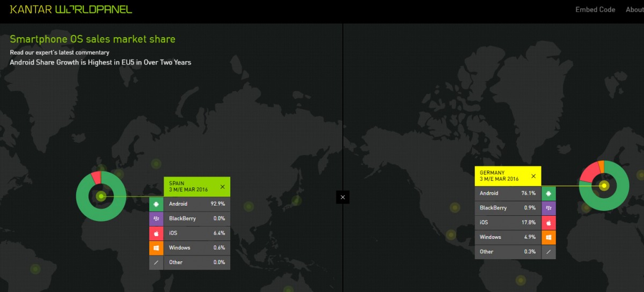This screenshot has width=644, height=292.
Task: Click the Android icon in Germany panel
Action: click(549, 193)
